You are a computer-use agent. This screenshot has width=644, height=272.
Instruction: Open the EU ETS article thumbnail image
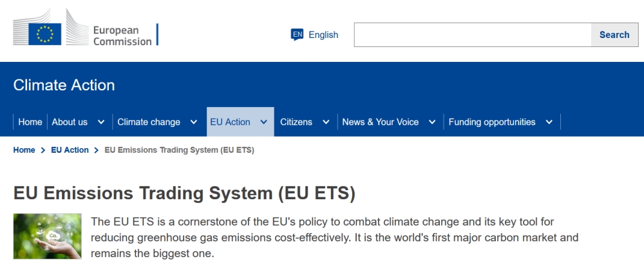[x=48, y=237]
